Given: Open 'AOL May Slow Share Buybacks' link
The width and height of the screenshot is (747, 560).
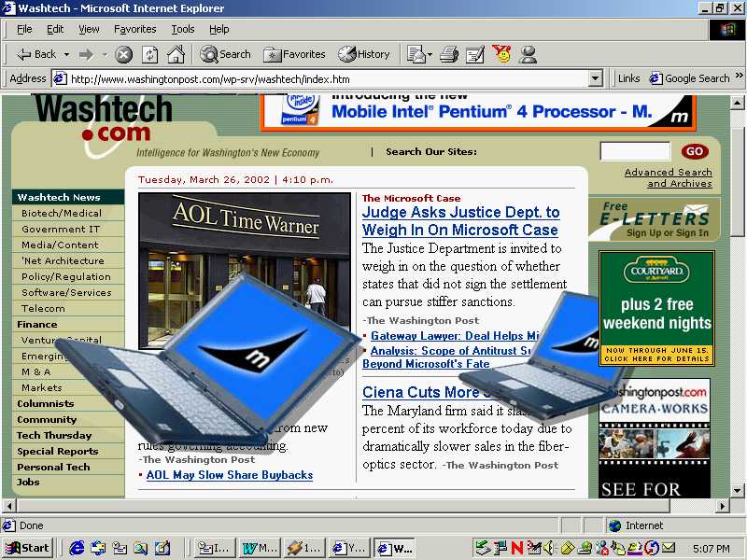Looking at the screenshot, I should 230,475.
